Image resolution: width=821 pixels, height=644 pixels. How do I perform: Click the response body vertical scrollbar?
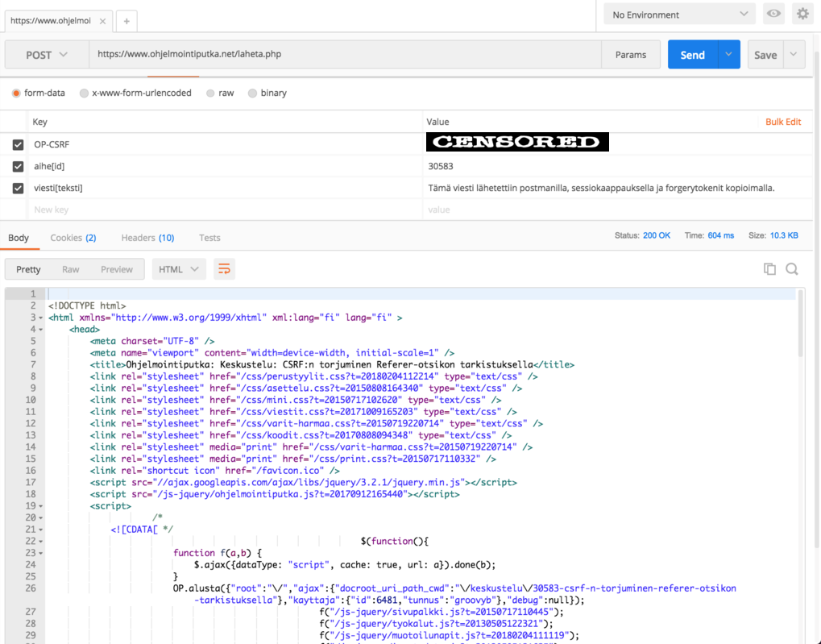click(x=799, y=324)
